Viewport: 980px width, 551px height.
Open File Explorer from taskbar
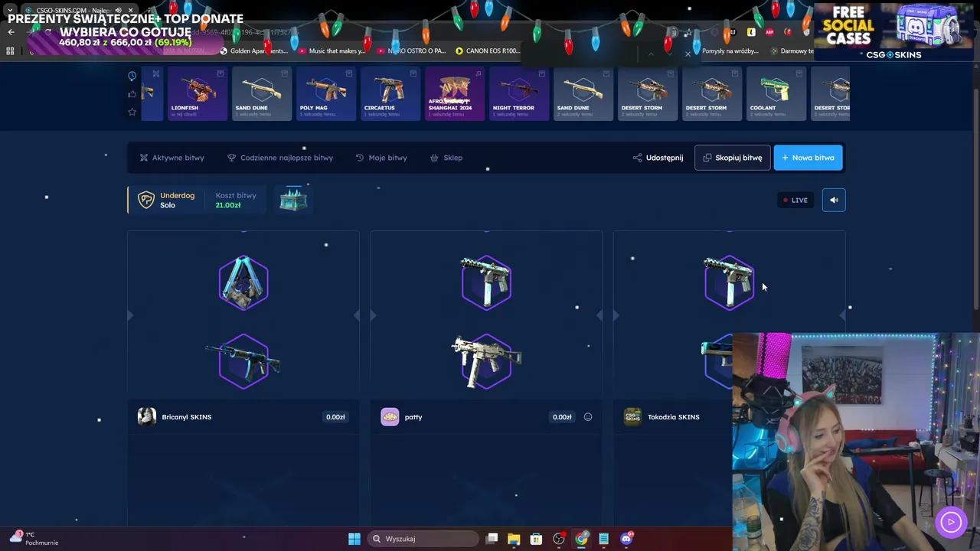pos(514,539)
